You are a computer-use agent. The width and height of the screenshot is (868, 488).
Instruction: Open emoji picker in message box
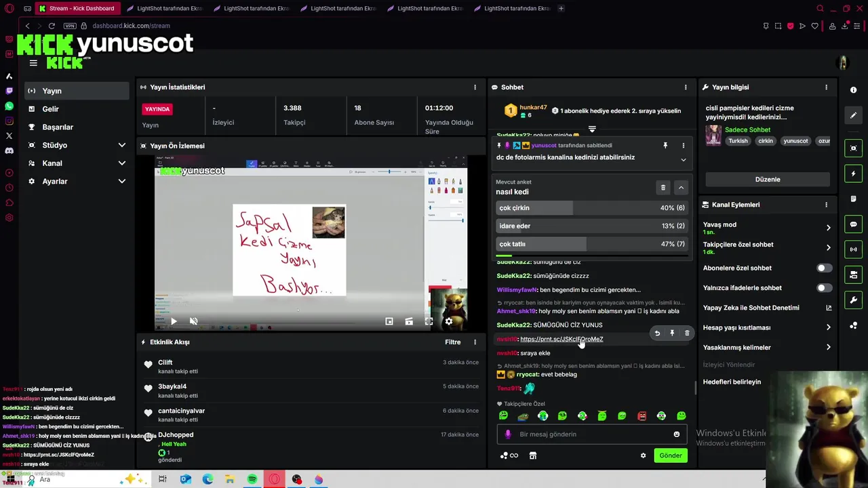[x=676, y=434]
